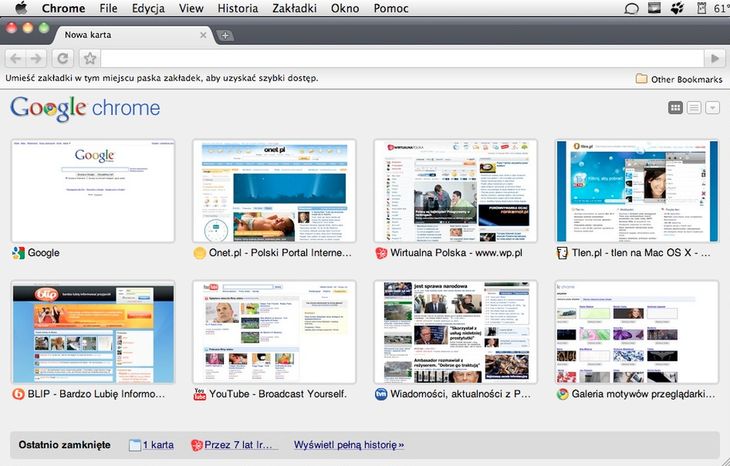Click 'Wirtualna Polska - www.wp.pl' title
730x466 pixels.
456,253
